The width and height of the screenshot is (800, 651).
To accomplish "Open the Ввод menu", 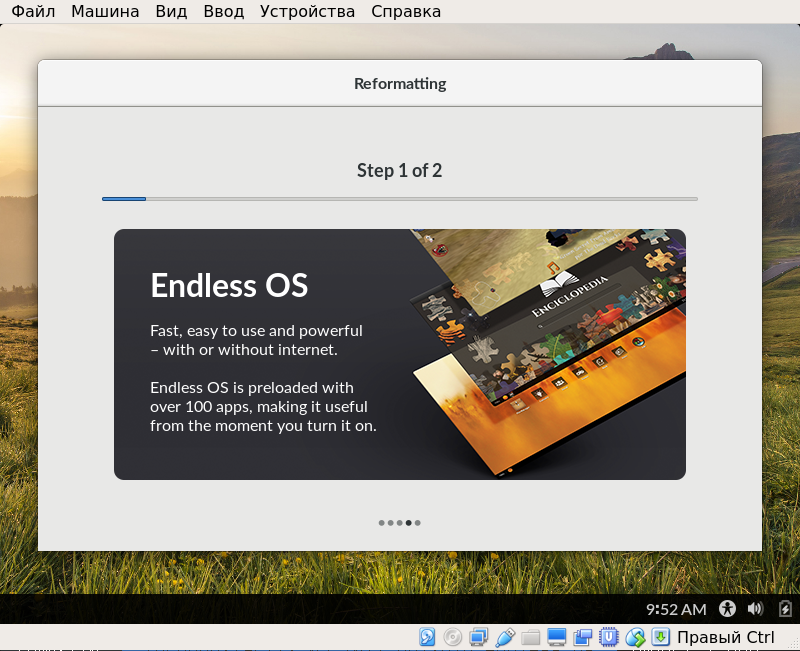I will [x=223, y=11].
